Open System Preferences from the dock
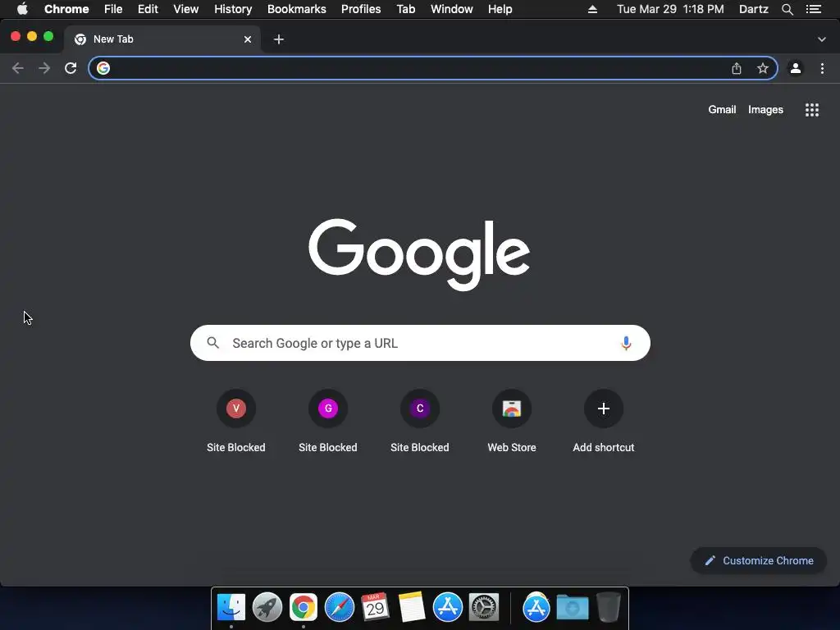Screen dimensions: 840x630 tap(484, 608)
